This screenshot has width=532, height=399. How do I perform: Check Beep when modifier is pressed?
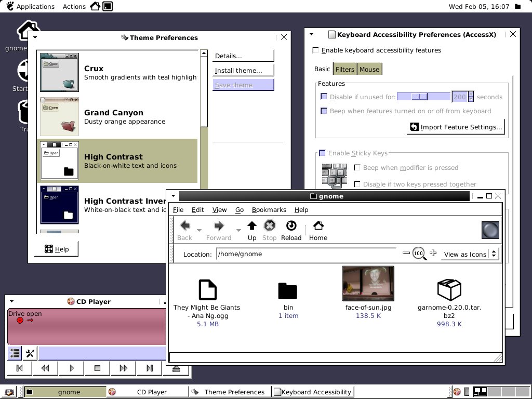coord(357,168)
